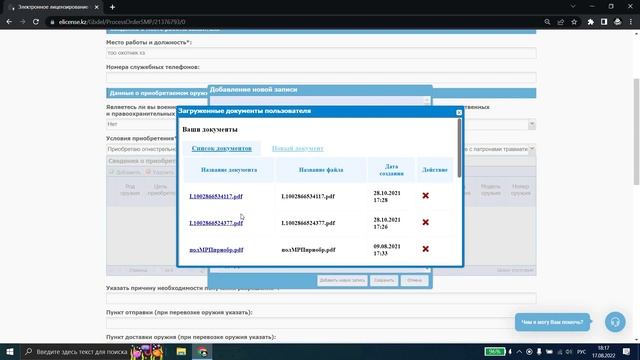
Task: Open the L1002866534117.pdf link
Action: (x=216, y=196)
